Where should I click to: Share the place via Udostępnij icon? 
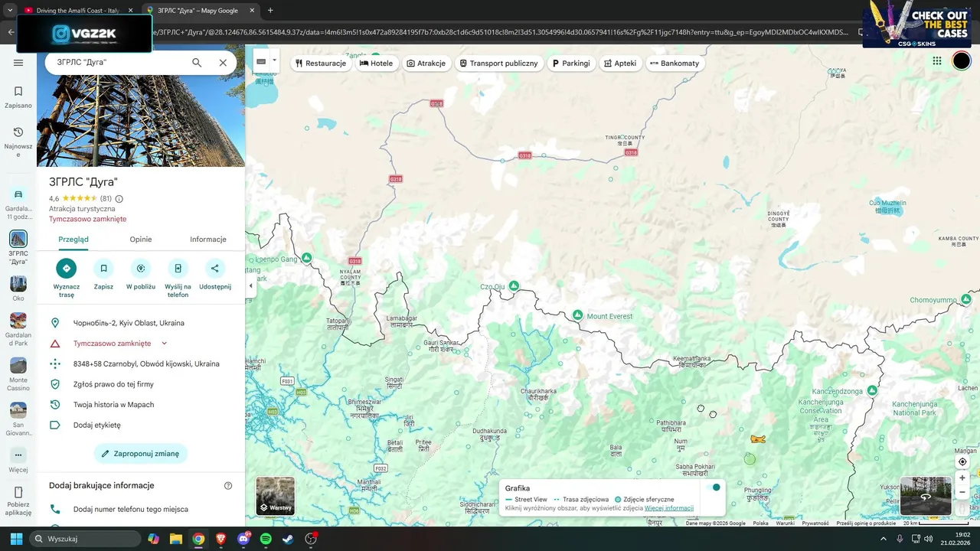tap(215, 268)
